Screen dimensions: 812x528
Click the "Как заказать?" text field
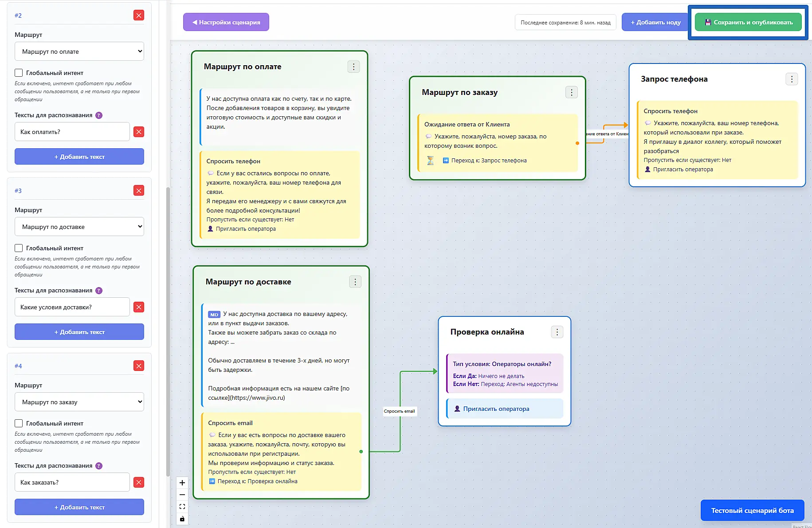[x=72, y=482]
